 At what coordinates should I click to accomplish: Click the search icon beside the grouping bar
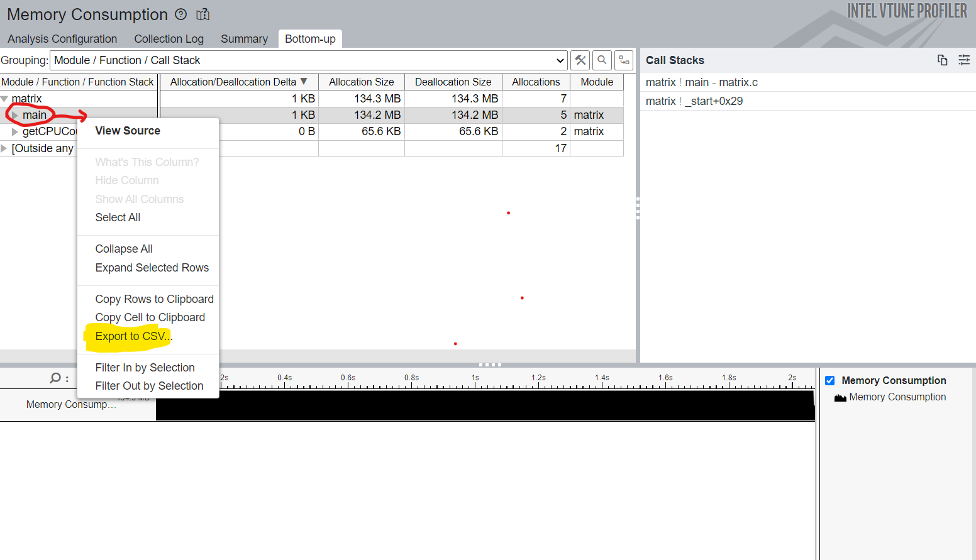(x=602, y=60)
